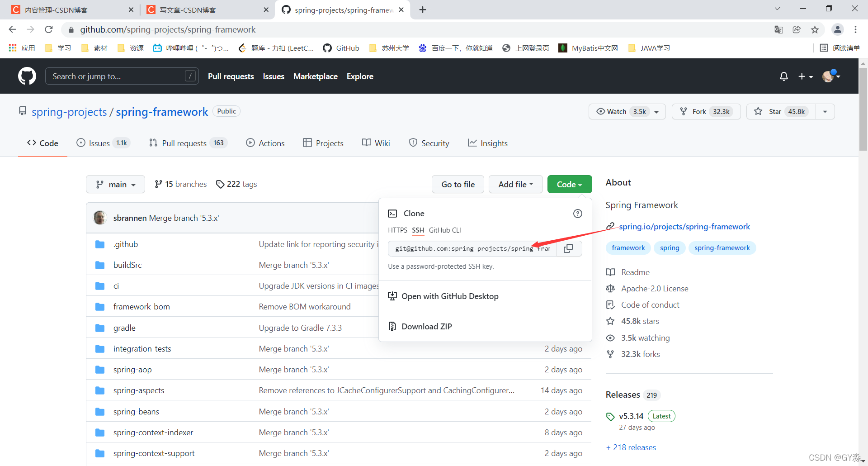The height and width of the screenshot is (466, 868).
Task: Open Chrome profile avatar icon
Action: [837, 29]
